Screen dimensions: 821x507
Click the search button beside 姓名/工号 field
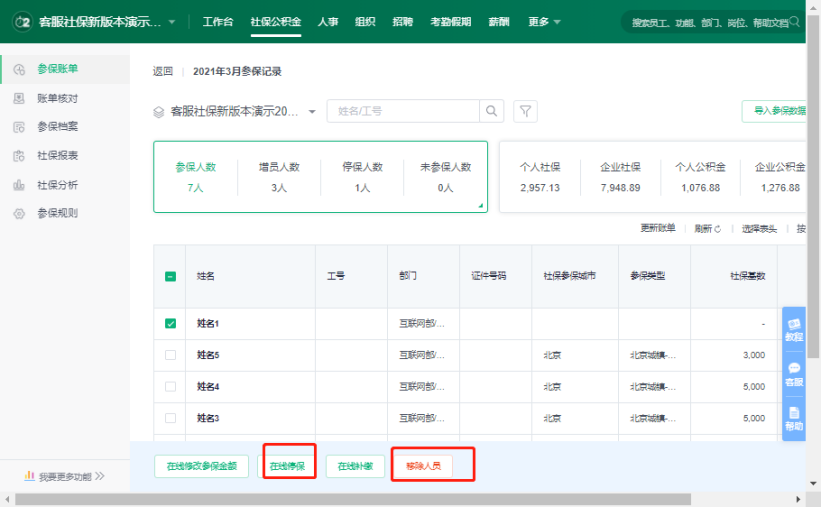492,111
